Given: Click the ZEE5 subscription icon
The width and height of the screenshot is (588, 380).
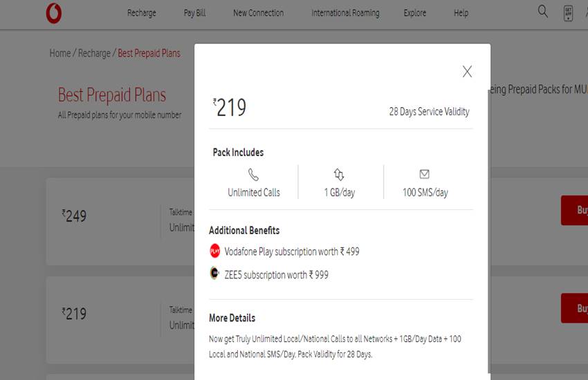Looking at the screenshot, I should 215,274.
